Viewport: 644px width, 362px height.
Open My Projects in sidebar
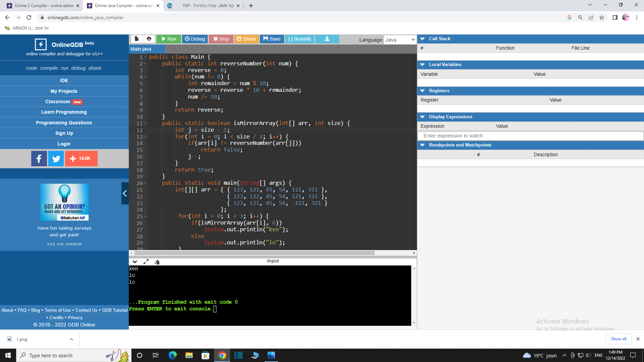(x=64, y=91)
